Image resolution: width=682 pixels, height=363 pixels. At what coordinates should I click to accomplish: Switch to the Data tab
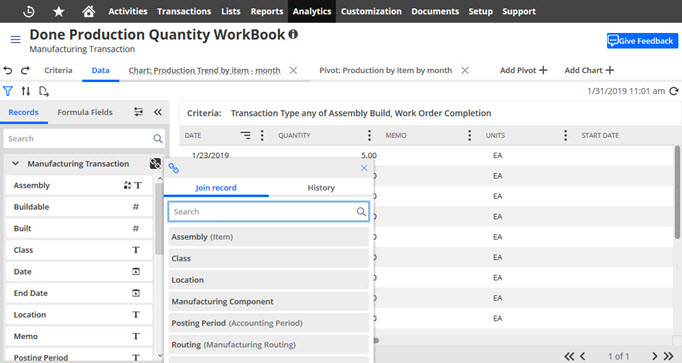[x=100, y=70]
